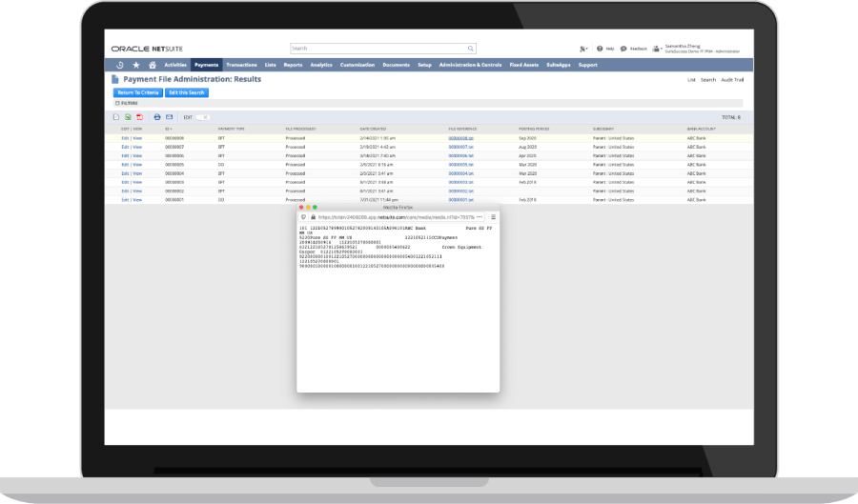Click View for record 00000007
This screenshot has width=858, height=504.
[137, 147]
